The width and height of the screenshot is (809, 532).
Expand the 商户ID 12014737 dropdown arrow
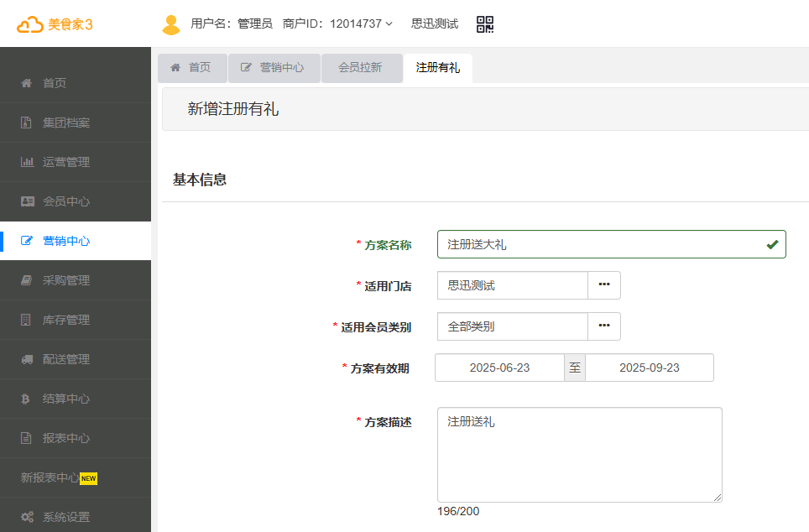[389, 24]
